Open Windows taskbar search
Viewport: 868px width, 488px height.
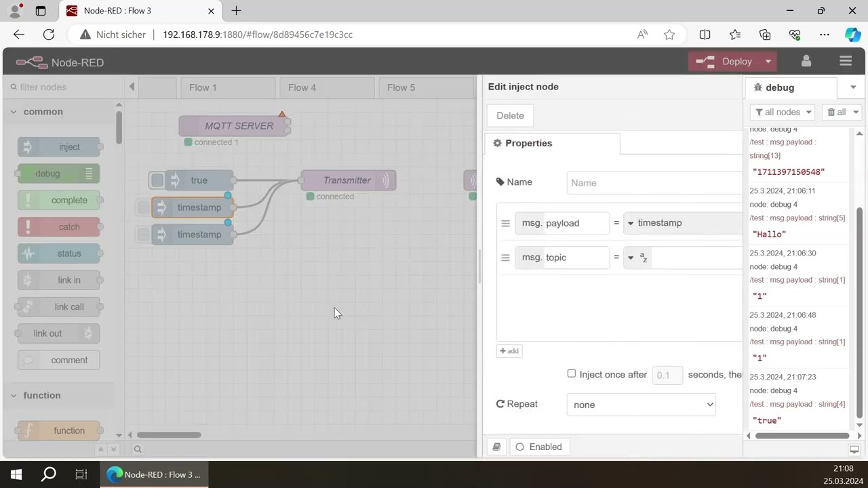49,474
